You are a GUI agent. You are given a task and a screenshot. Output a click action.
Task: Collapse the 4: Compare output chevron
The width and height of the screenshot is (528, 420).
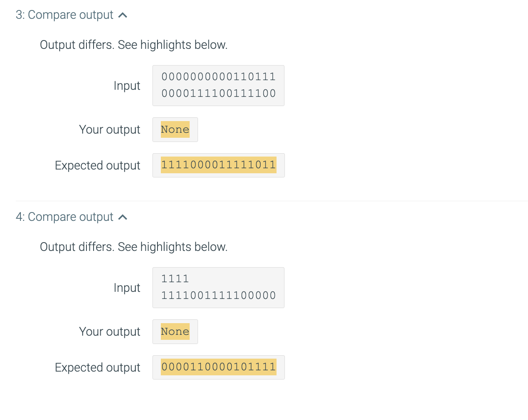[x=123, y=218]
